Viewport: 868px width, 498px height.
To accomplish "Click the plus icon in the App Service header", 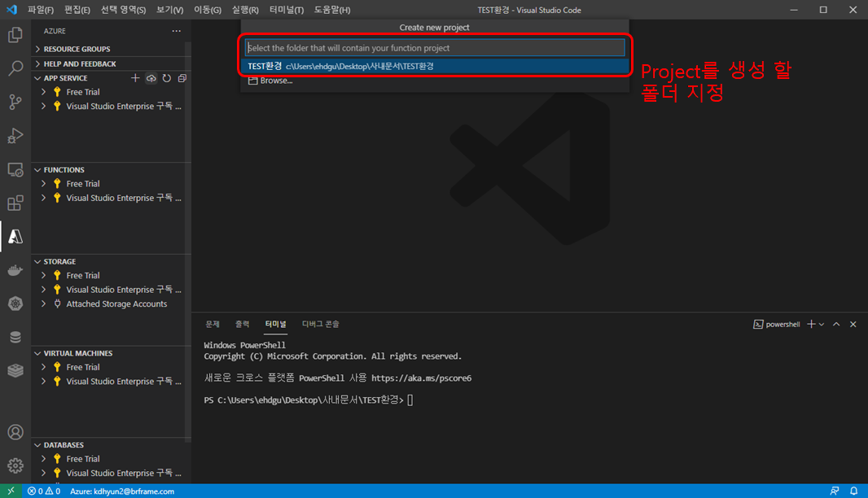I will (135, 78).
